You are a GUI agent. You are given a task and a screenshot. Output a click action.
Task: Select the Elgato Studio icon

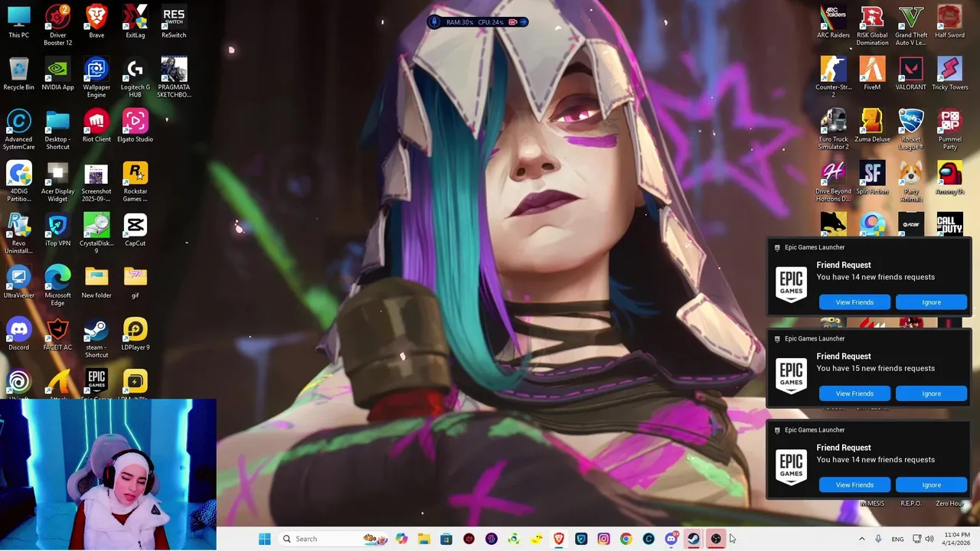tap(135, 126)
